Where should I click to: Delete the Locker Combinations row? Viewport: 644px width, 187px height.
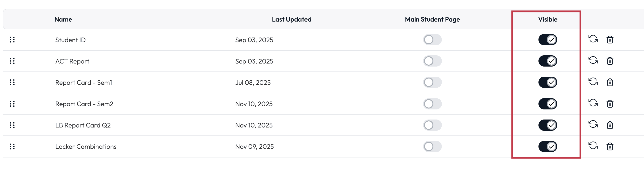tap(610, 146)
